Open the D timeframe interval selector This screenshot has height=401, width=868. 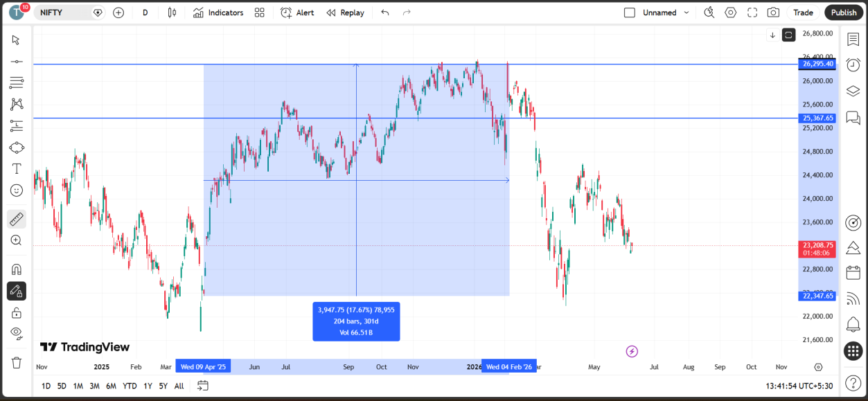click(x=145, y=12)
